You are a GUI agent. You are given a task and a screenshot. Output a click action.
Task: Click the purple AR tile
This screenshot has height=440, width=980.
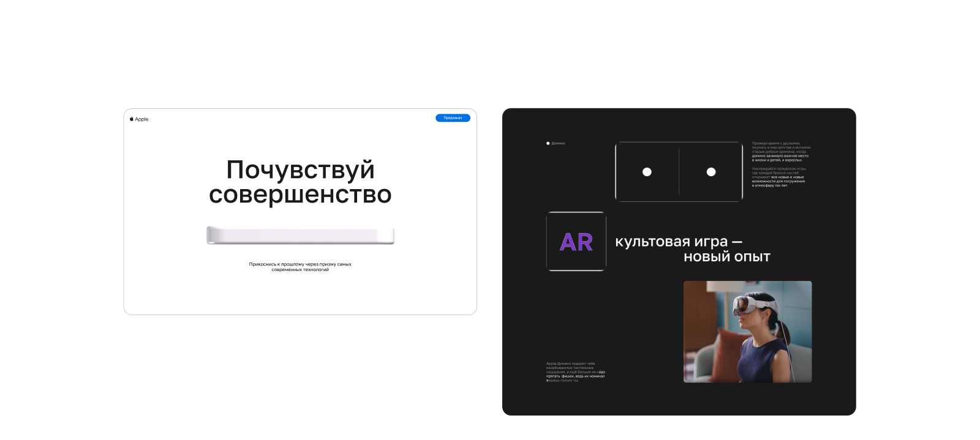(x=576, y=242)
